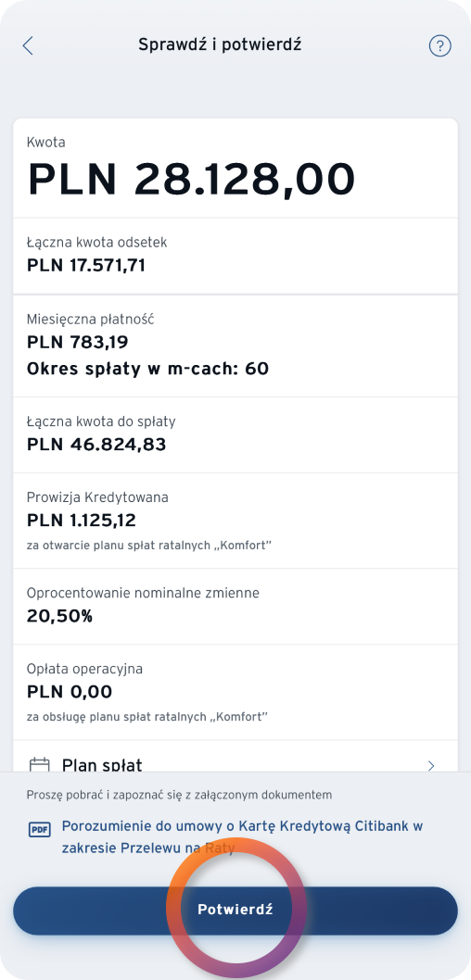
Task: Tap the Prowizja Kredytowana PLN 1.125,12 value
Action: coord(82,520)
